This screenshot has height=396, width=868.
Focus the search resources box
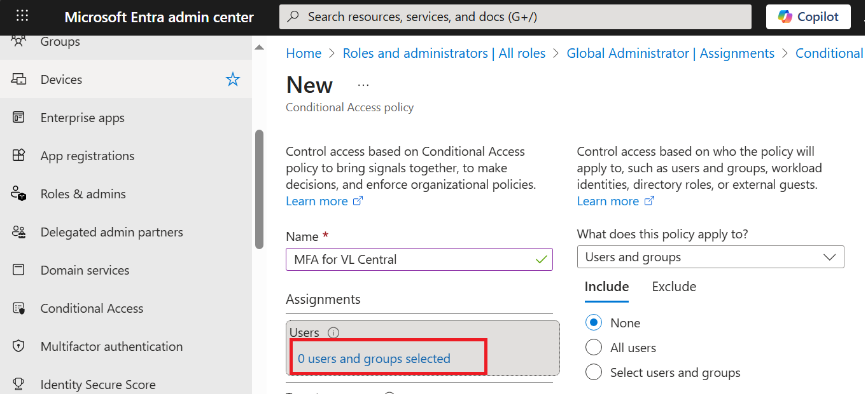(x=515, y=17)
